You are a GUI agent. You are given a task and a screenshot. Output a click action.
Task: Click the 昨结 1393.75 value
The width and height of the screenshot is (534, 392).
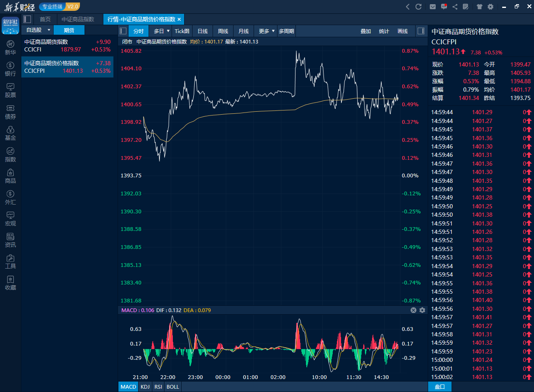520,98
